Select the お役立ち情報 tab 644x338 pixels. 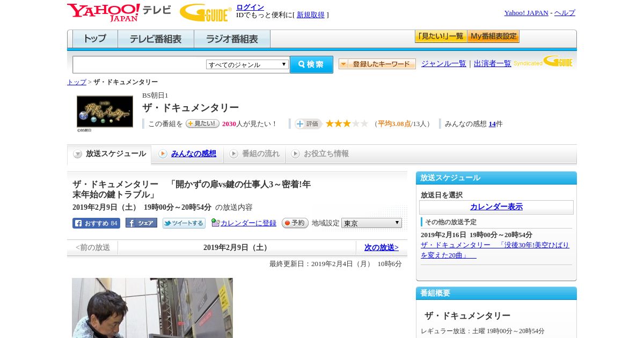coord(320,154)
